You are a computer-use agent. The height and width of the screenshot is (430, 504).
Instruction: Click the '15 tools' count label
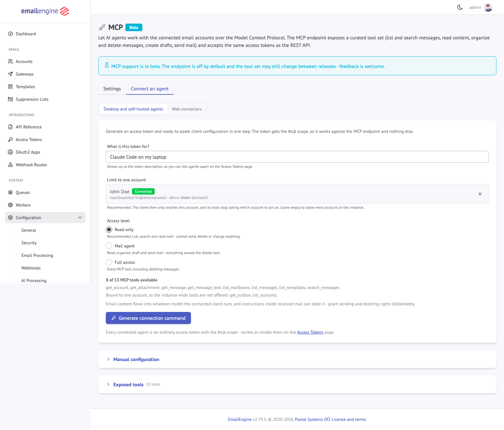tap(153, 384)
